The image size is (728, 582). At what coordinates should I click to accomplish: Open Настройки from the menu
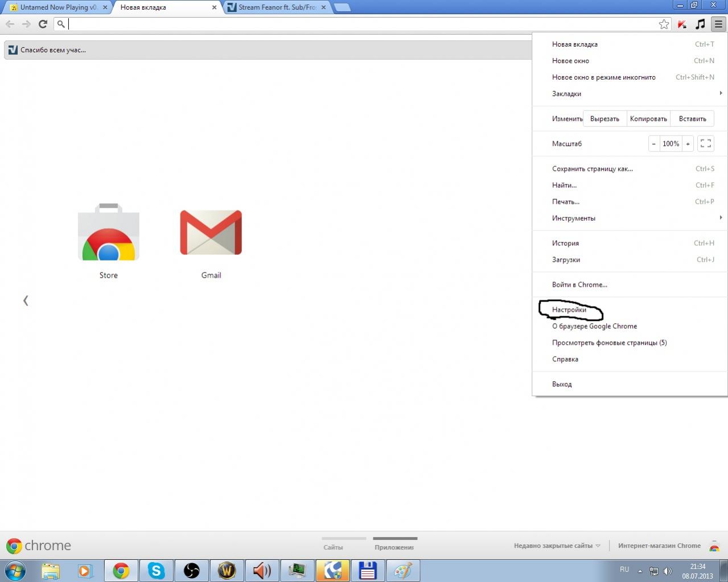569,310
